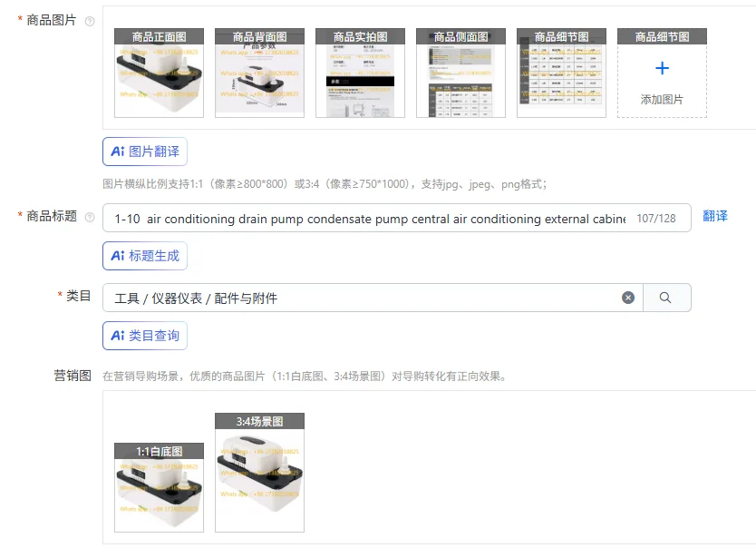Click the AI 标题生成 button
The image size is (756, 548).
(145, 256)
